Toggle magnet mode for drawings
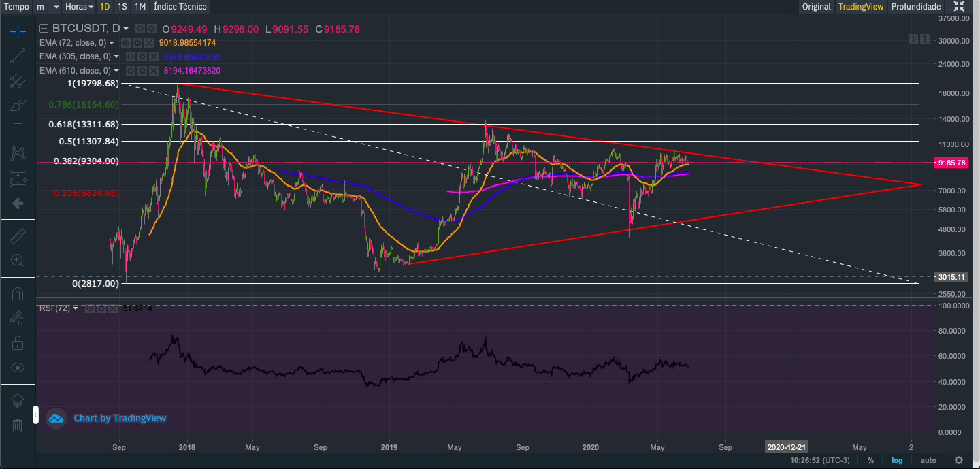Viewport: 980px width, 469px height. pyautogui.click(x=18, y=294)
